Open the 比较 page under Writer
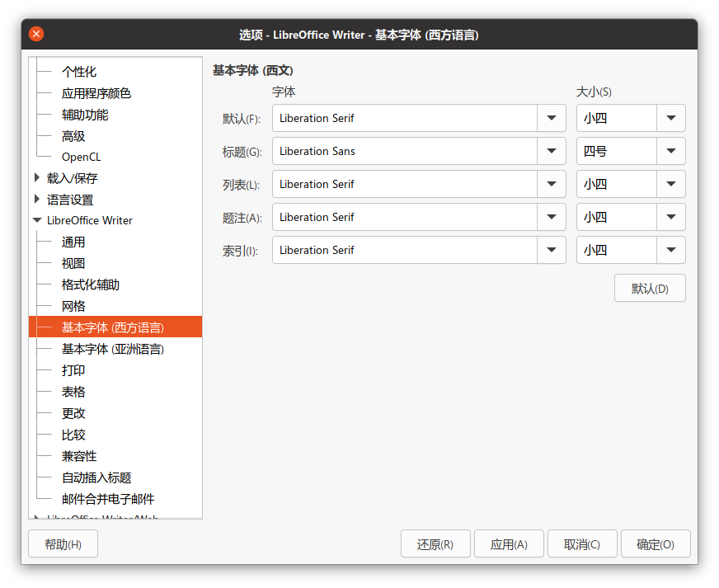 [x=73, y=435]
